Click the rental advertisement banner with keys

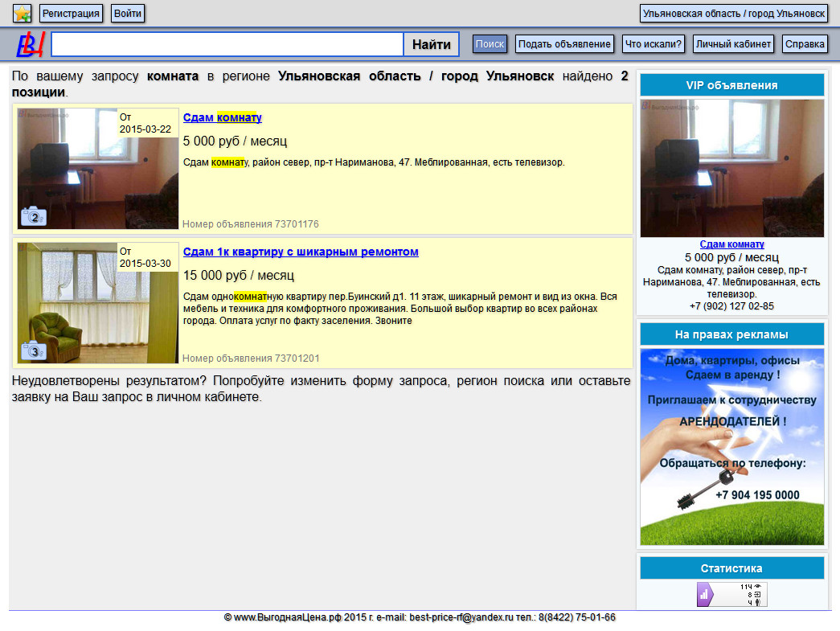click(x=731, y=446)
